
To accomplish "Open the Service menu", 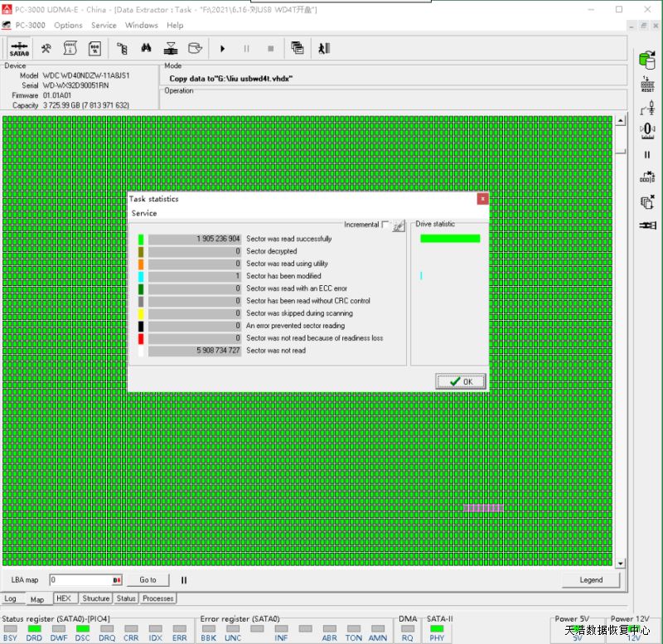I will coord(104,26).
